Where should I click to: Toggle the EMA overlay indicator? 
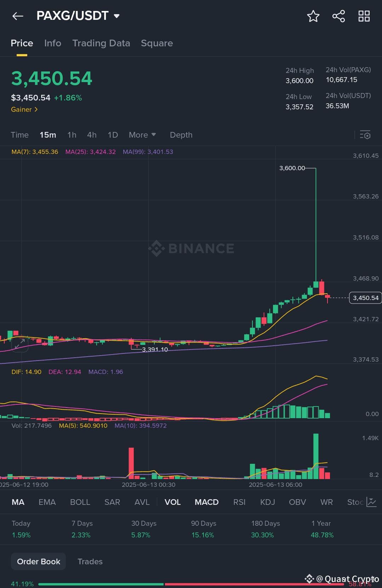click(x=47, y=502)
